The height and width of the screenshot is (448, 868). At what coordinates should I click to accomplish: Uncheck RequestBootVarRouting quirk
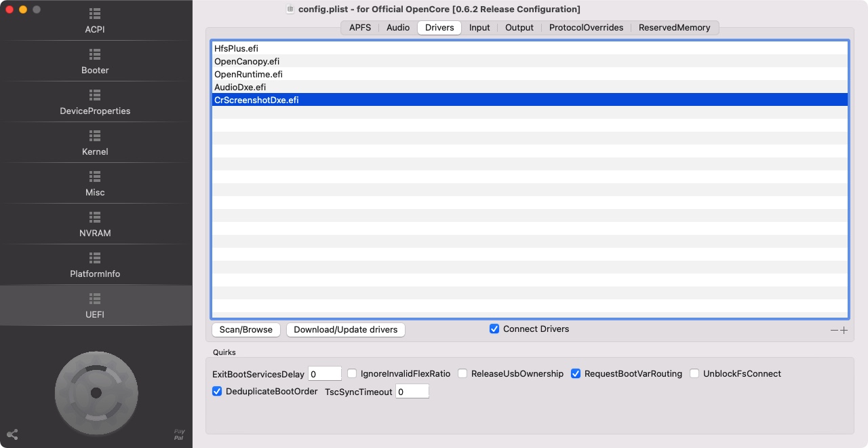click(576, 374)
